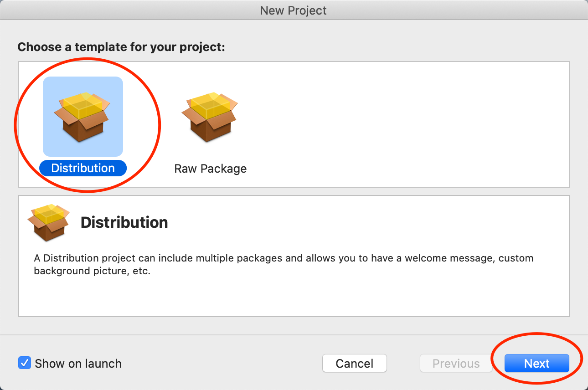Click the "Show on launch" label text
The width and height of the screenshot is (588, 390).
coord(78,364)
